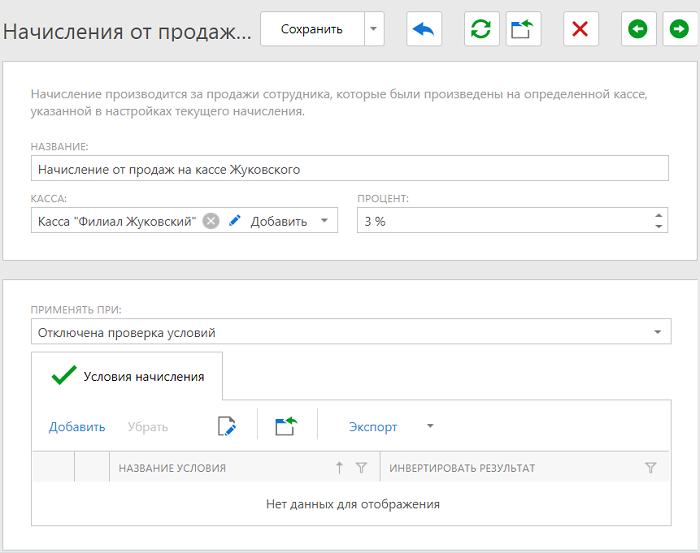
Task: Refresh with the green circular arrows icon
Action: point(481,29)
